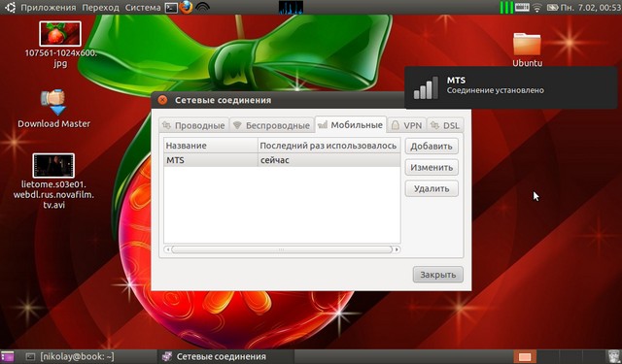Select the active orange workspace in switcher
622x364 pixels.
point(525,356)
